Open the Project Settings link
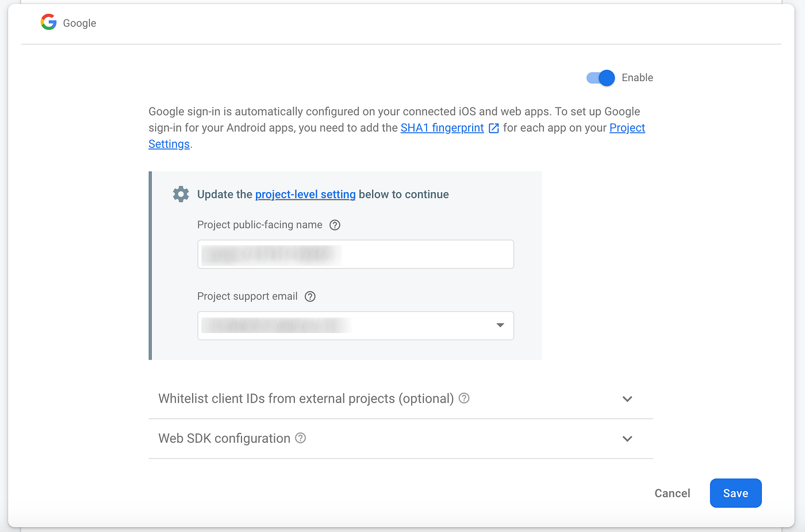This screenshot has width=805, height=532. click(627, 128)
